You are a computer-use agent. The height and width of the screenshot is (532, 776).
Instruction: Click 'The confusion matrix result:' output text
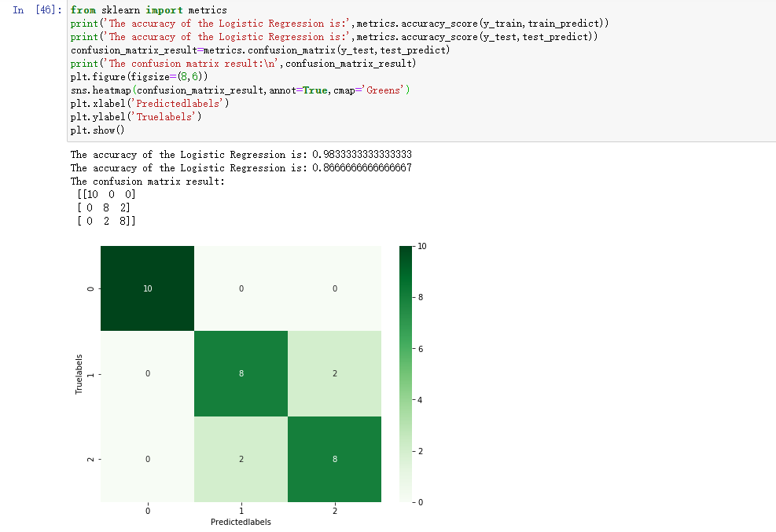tap(147, 182)
